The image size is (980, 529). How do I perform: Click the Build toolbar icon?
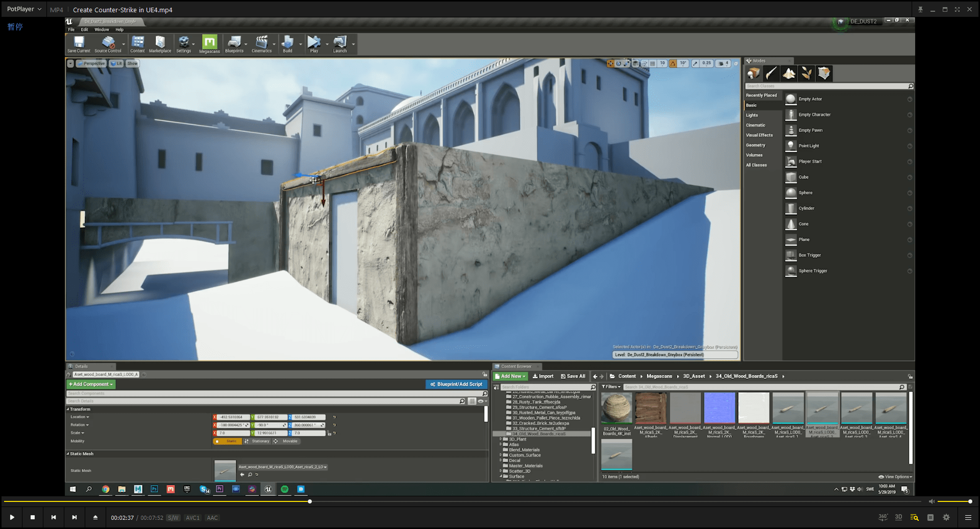point(287,44)
